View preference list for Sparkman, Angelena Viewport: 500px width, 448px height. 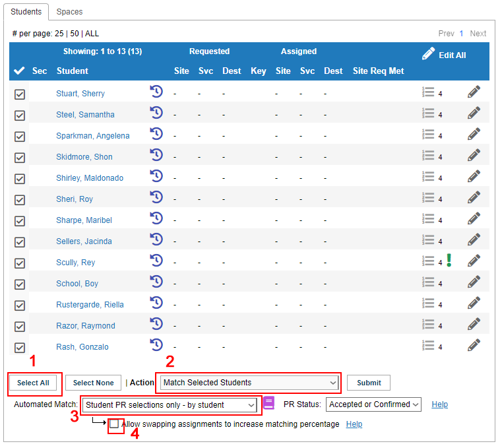[x=428, y=134]
